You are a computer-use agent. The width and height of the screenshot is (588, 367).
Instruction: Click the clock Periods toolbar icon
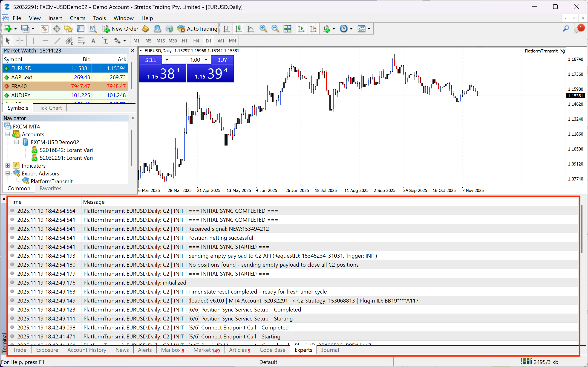click(344, 29)
